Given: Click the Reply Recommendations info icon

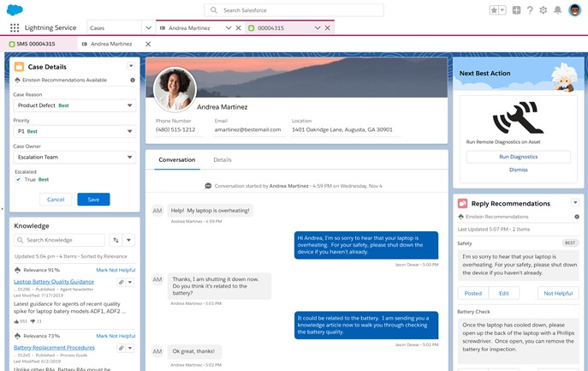Looking at the screenshot, I should (577, 217).
